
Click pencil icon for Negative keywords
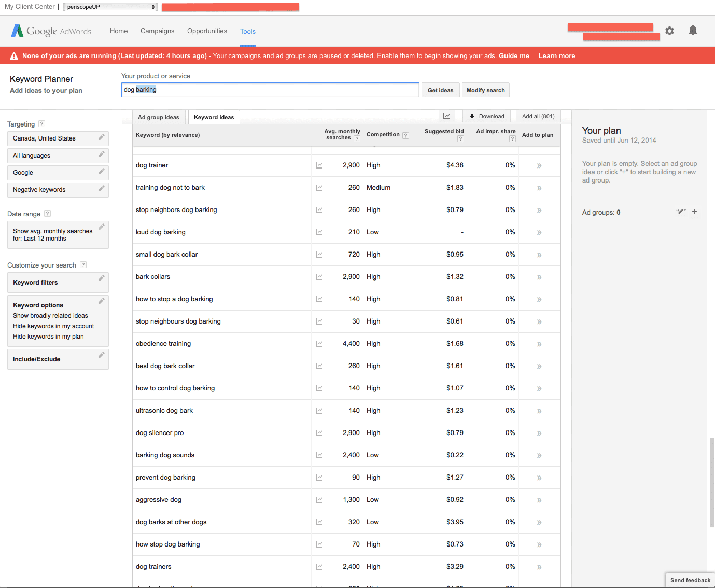(102, 189)
